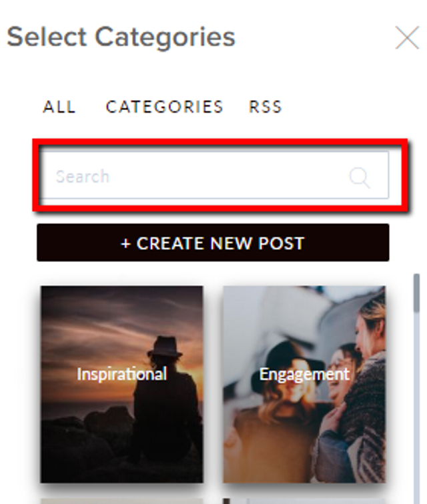This screenshot has height=504, width=427.
Task: Click the laughing women photo card
Action: click(x=304, y=385)
